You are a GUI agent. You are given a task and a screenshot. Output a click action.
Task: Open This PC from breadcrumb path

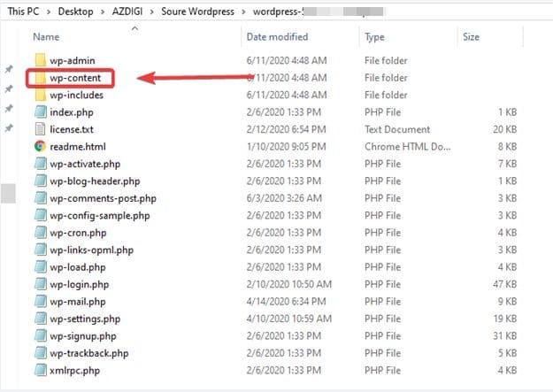click(x=22, y=12)
